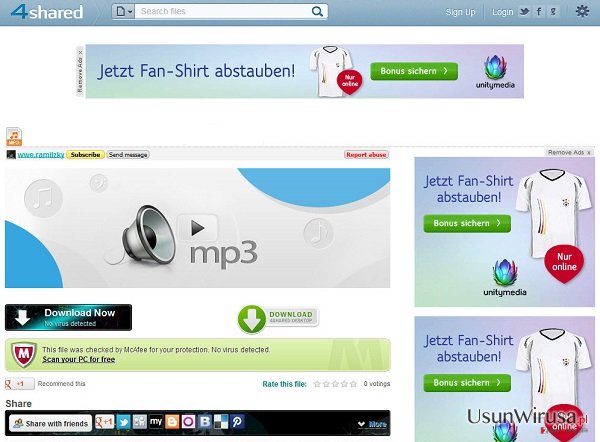
Task: Share on Pinterest
Action: (x=237, y=422)
